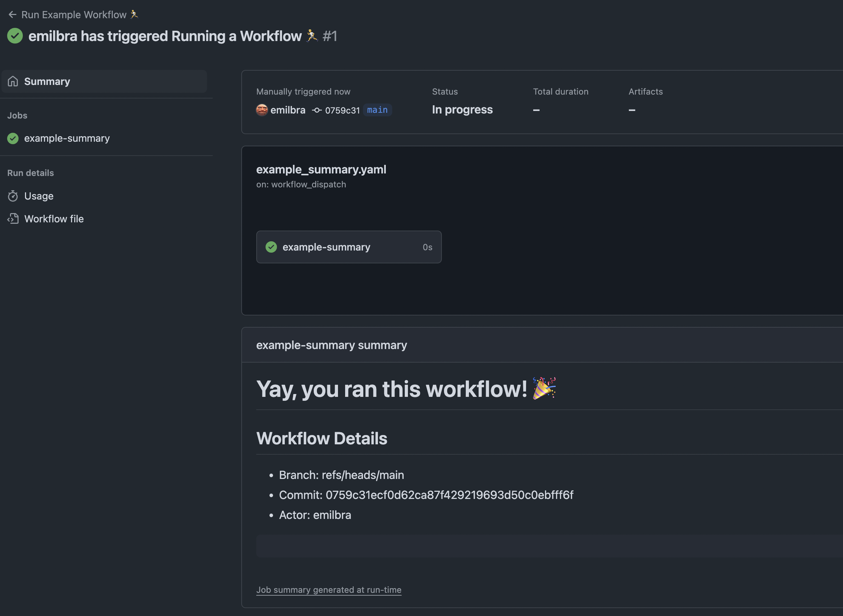The height and width of the screenshot is (616, 843).
Task: Follow the Job summary generated at run-time link
Action: (x=328, y=590)
